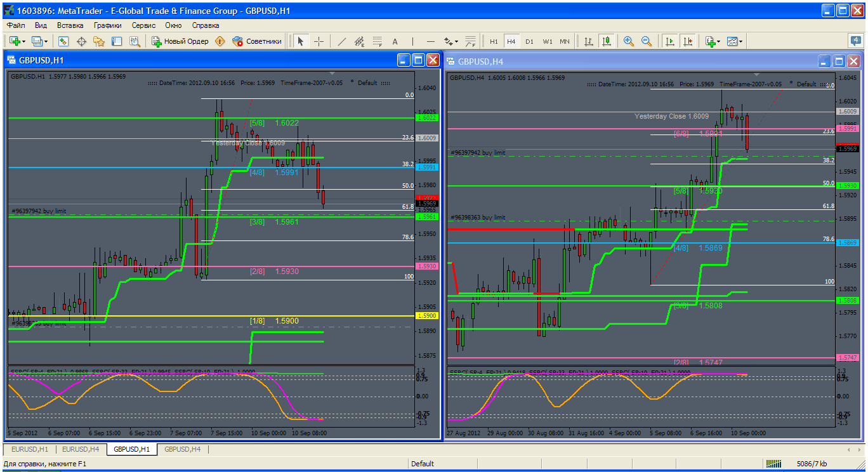Activate the standard cursor arrow tool
Image resolution: width=868 pixels, height=472 pixels.
[x=301, y=41]
